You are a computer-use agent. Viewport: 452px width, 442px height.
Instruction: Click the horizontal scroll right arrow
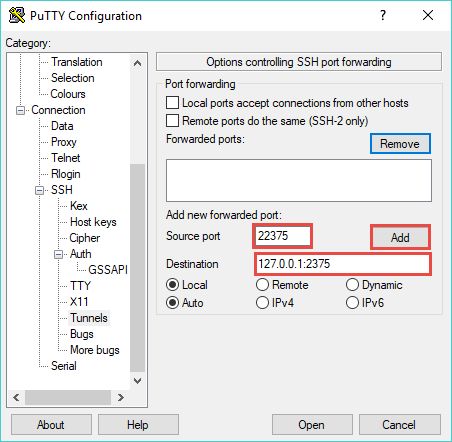pos(121,397)
